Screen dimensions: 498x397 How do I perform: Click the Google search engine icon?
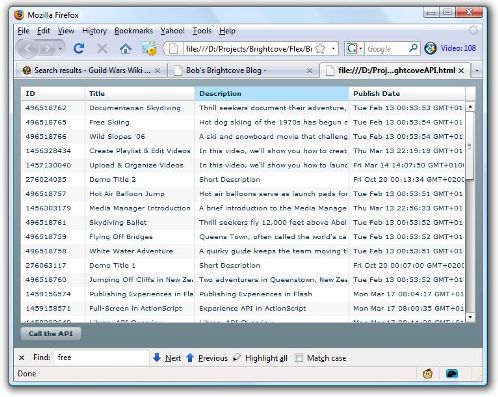pyautogui.click(x=351, y=49)
